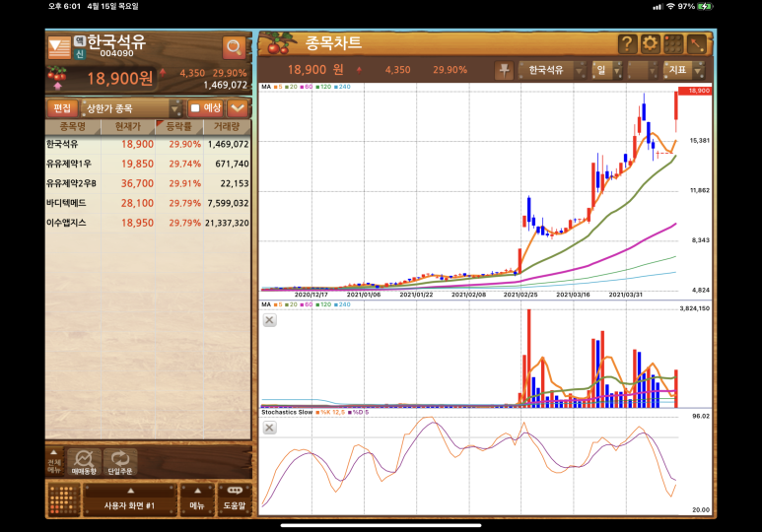Close the Stochastics Slow sub-chart
Screen dimensions: 762x532
point(269,428)
